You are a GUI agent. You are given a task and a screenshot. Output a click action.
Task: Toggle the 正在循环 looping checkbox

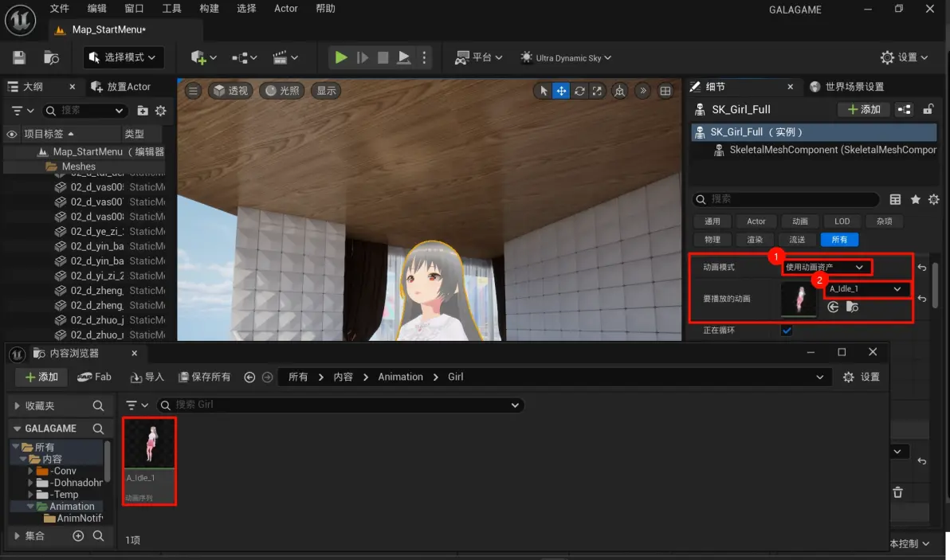[x=787, y=331]
